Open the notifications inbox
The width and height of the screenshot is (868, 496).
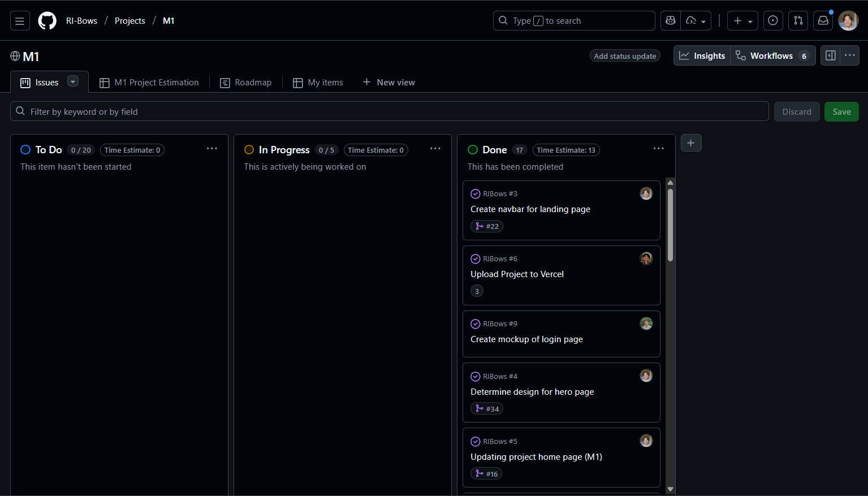click(823, 21)
